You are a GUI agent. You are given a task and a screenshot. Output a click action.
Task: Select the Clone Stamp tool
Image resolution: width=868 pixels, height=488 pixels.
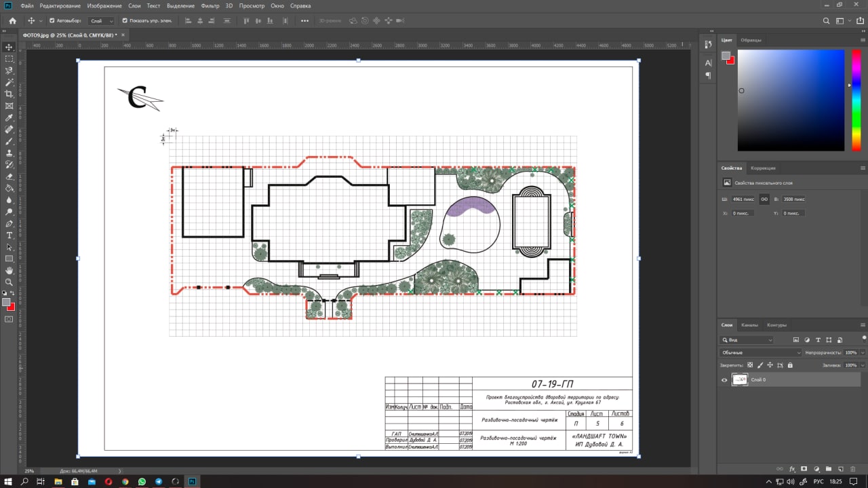pyautogui.click(x=9, y=153)
